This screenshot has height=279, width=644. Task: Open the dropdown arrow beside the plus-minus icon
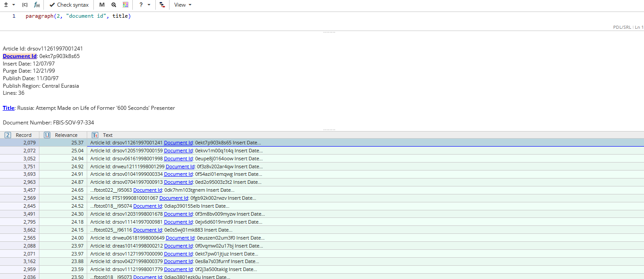pyautogui.click(x=14, y=5)
